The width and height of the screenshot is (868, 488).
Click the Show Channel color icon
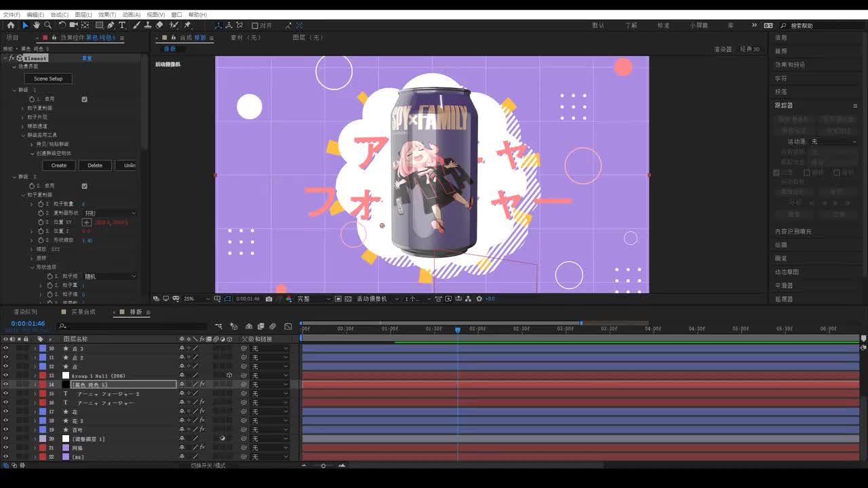coord(288,299)
